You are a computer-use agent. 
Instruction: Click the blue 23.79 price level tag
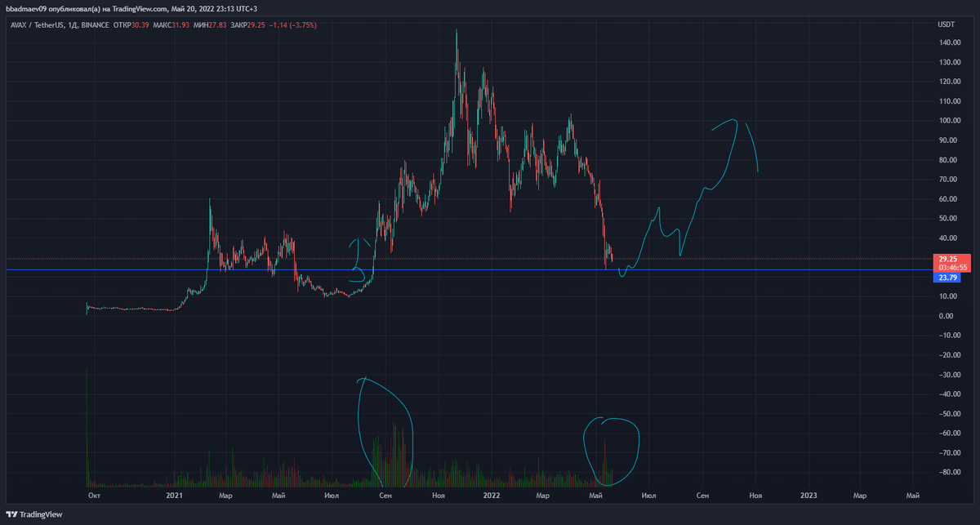948,278
